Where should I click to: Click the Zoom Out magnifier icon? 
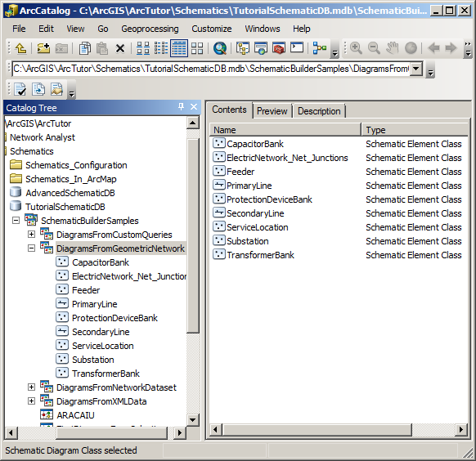coord(374,48)
